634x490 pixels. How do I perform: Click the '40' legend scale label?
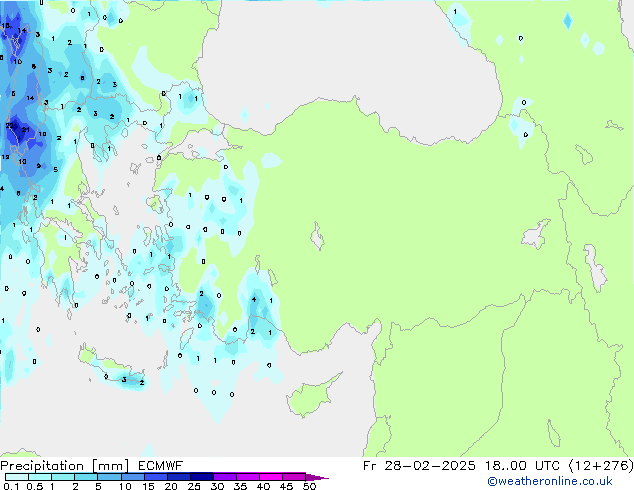263,486
